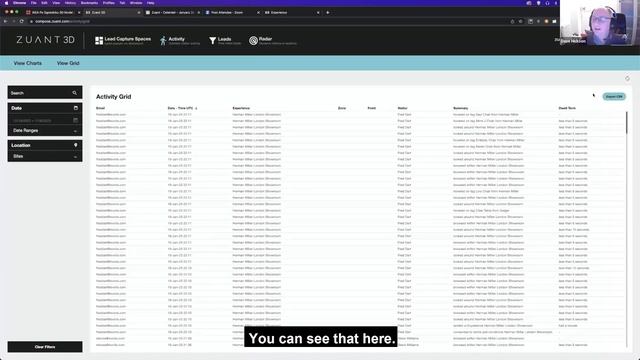The height and width of the screenshot is (360, 640).
Task: Click the Dwell Time column header
Action: (x=567, y=108)
